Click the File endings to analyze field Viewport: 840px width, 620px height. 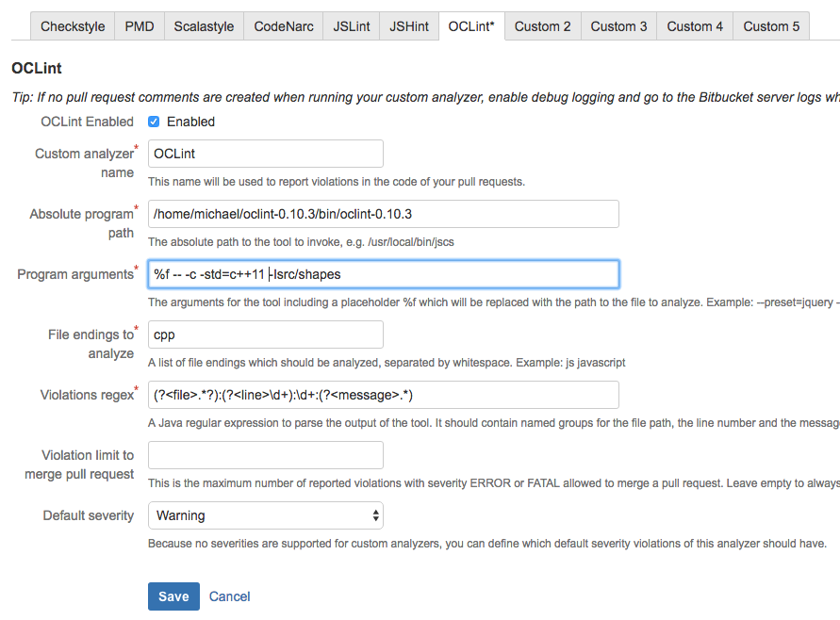point(265,334)
